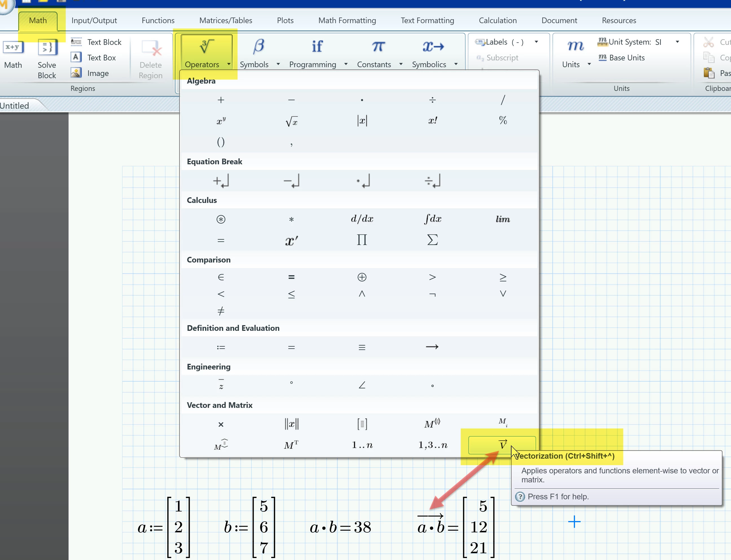Insert the percent operator

pos(503,120)
